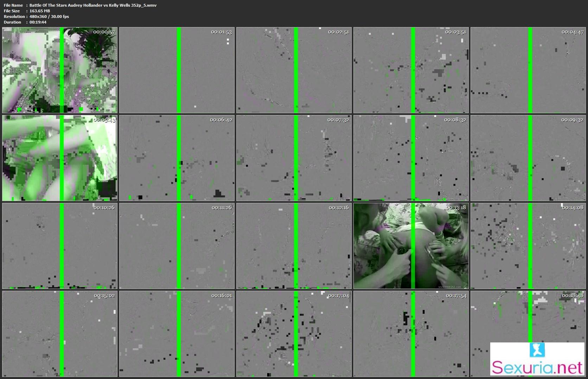Select the 00:14:08 thumbnail

(528, 246)
